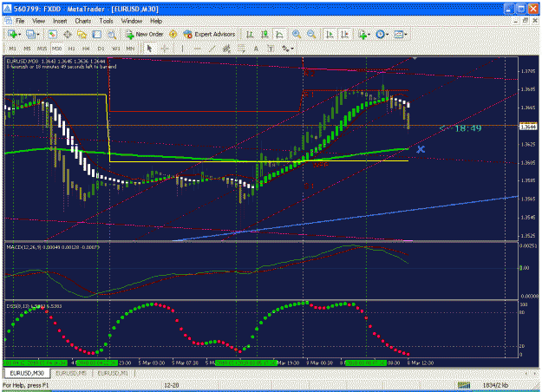Open the Charts menu
The height and width of the screenshot is (392, 542).
83,21
